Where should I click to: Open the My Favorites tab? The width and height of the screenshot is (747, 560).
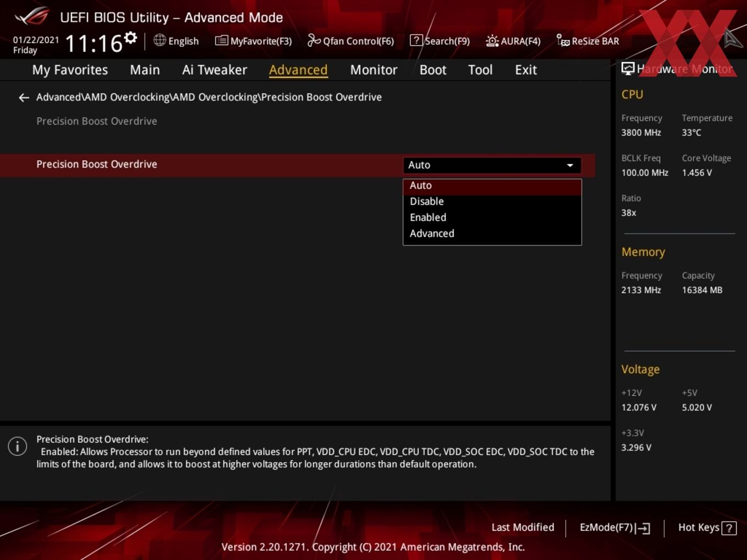(70, 70)
